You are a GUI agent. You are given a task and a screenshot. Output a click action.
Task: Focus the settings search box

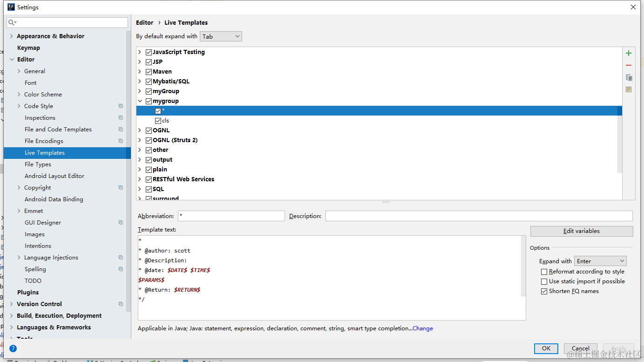tap(68, 22)
